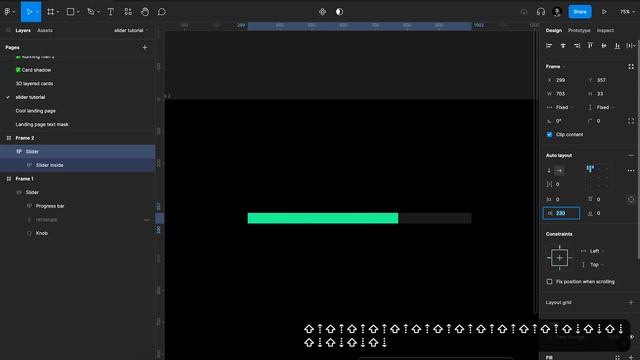This screenshot has height=360, width=640.
Task: Present the prototype with play icon
Action: (604, 12)
